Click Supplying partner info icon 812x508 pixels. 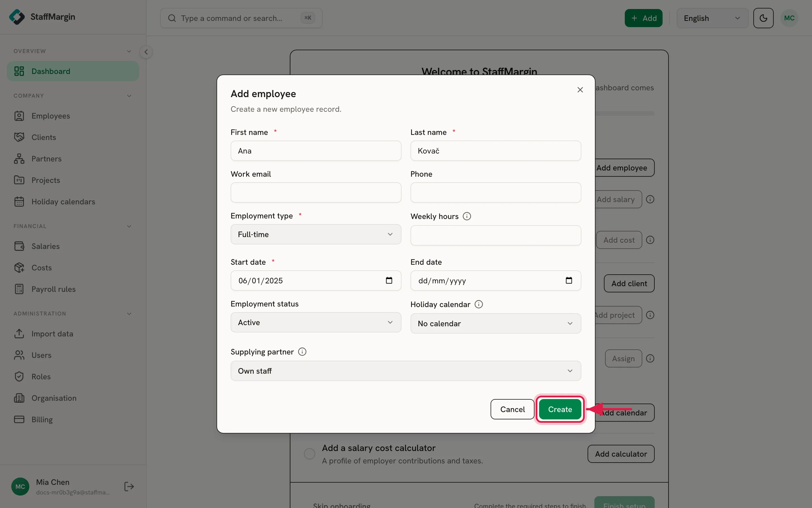pos(302,352)
